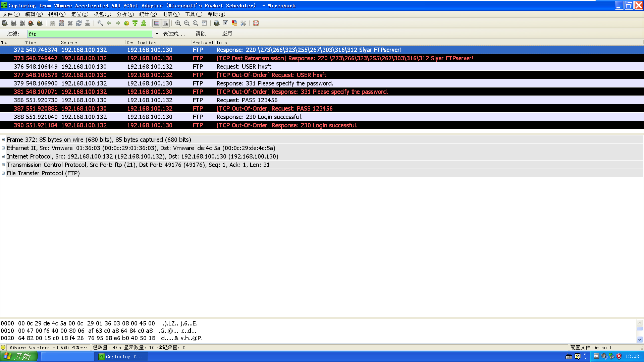Viewport: 644px width, 362px height.
Task: Click the go to first packet icon
Action: (x=135, y=23)
